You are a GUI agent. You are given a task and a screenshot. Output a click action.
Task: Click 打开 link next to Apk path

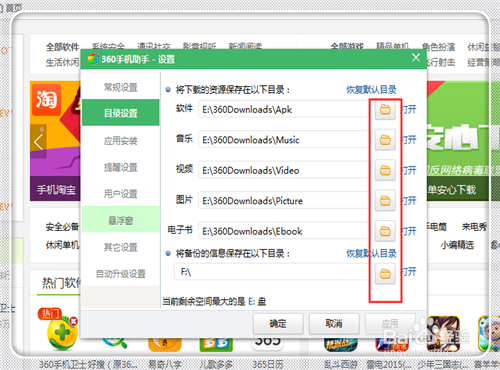point(409,109)
